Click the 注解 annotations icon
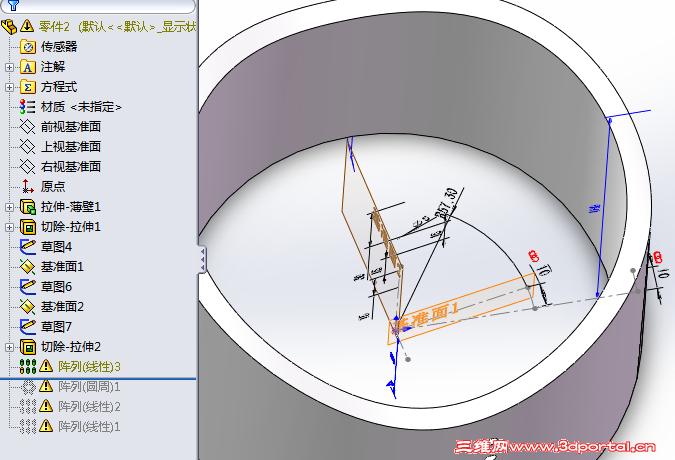 (x=28, y=67)
